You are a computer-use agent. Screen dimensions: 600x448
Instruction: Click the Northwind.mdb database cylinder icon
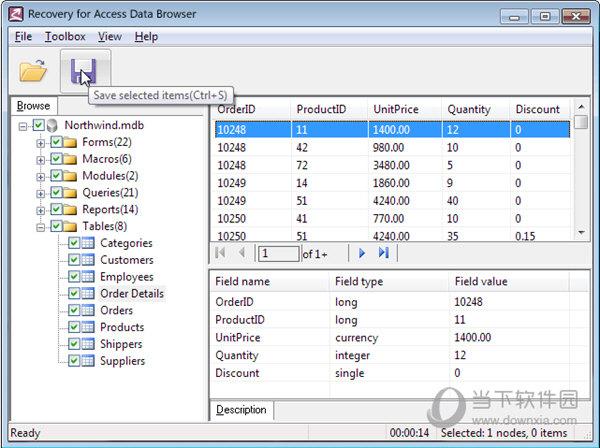click(52, 125)
